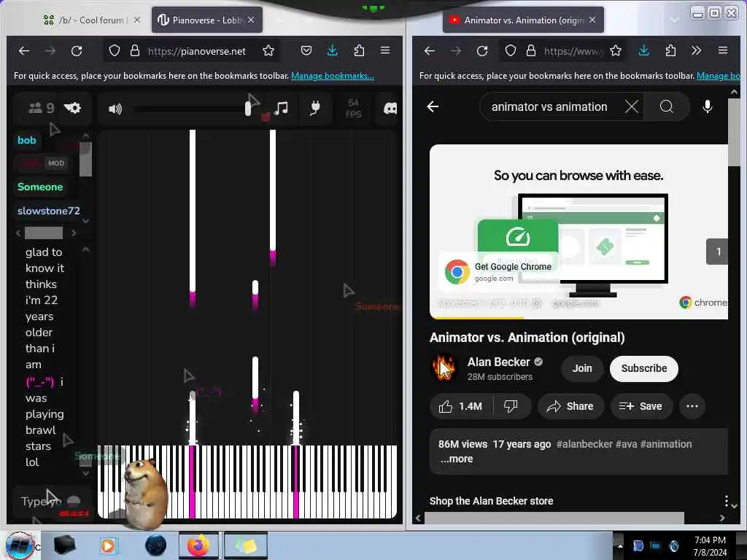Click Someone in the player list
The image size is (747, 560).
click(40, 187)
